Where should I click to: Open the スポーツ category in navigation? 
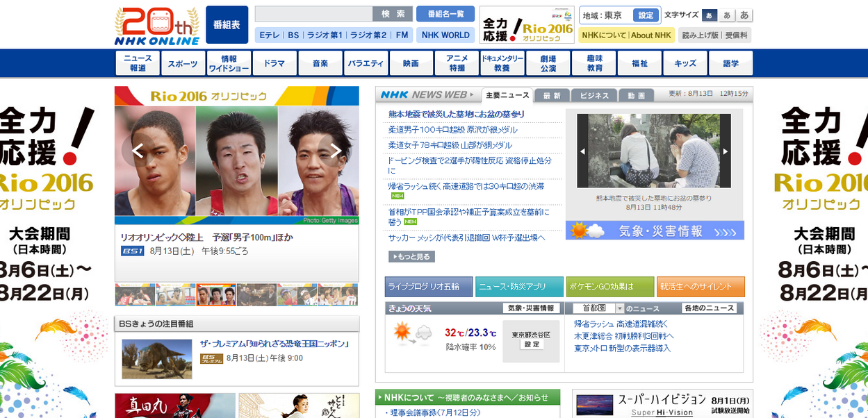(183, 63)
